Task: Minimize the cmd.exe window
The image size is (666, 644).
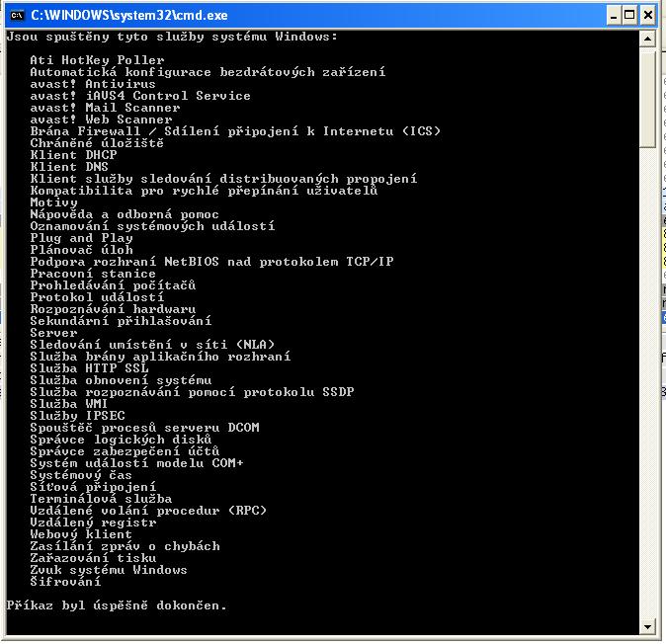Action: coord(613,16)
